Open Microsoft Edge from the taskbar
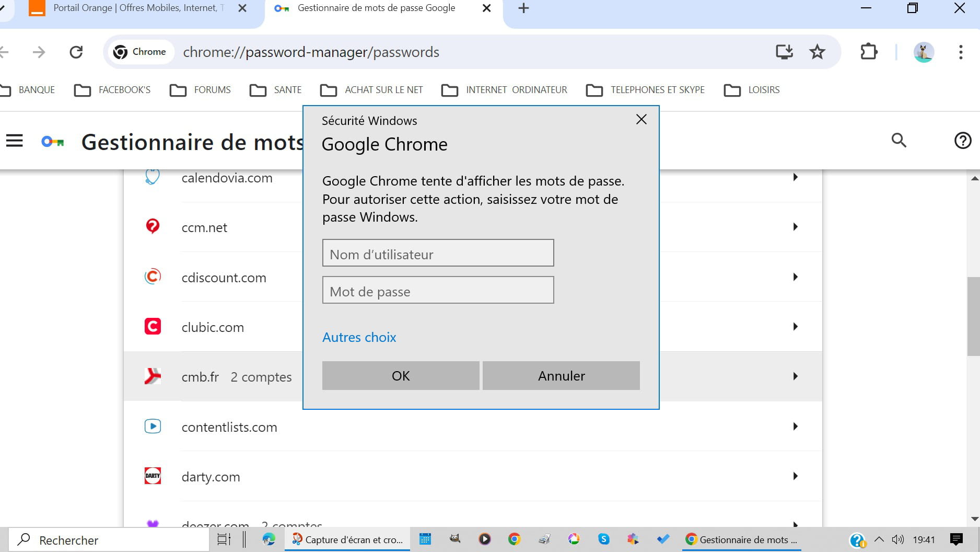This screenshot has height=552, width=980. point(269,539)
